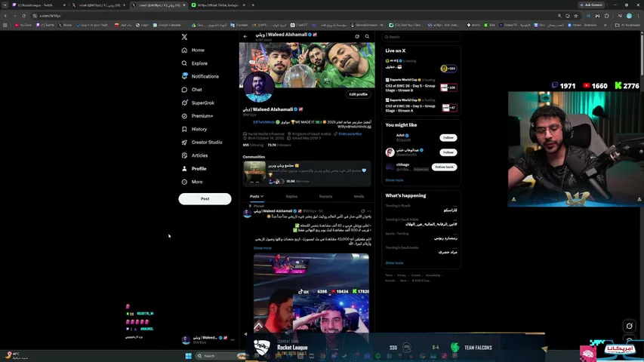Open the More menu in the sidebar
The image size is (644, 362).
[x=193, y=182]
